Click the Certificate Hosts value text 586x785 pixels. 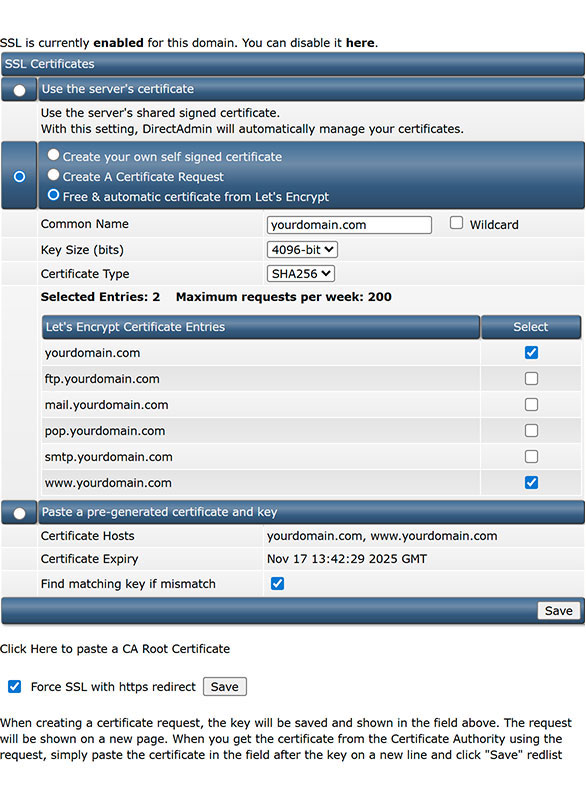(382, 536)
